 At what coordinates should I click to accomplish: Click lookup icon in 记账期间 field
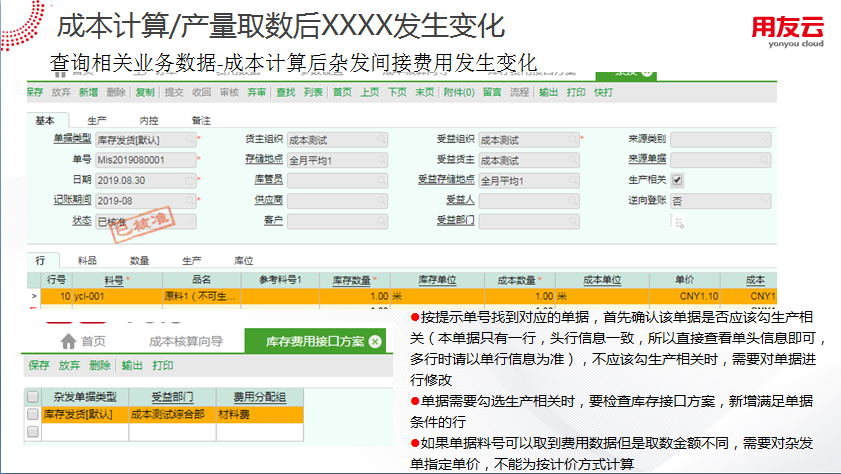[x=189, y=200]
